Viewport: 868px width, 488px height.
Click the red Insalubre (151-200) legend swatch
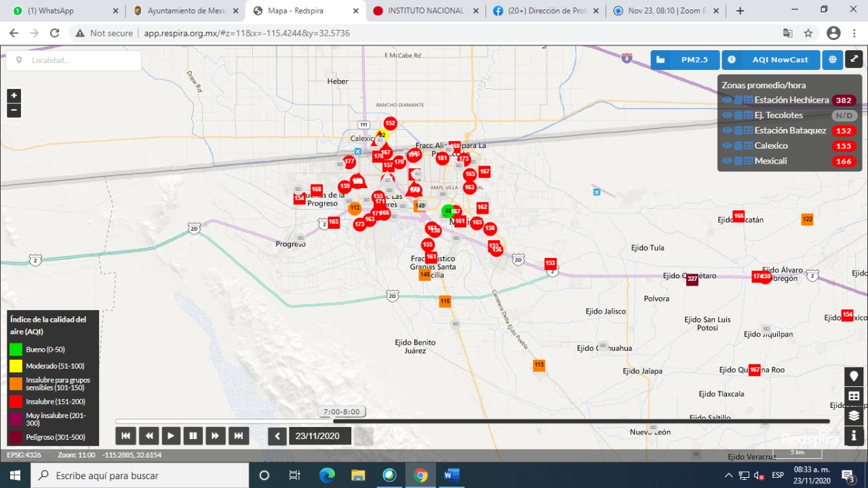pyautogui.click(x=16, y=402)
